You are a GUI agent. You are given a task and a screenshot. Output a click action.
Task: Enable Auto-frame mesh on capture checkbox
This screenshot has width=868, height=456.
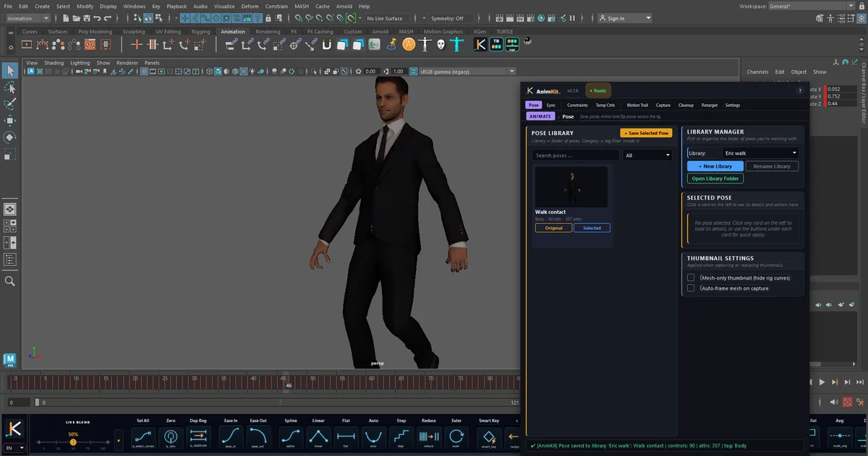click(691, 288)
